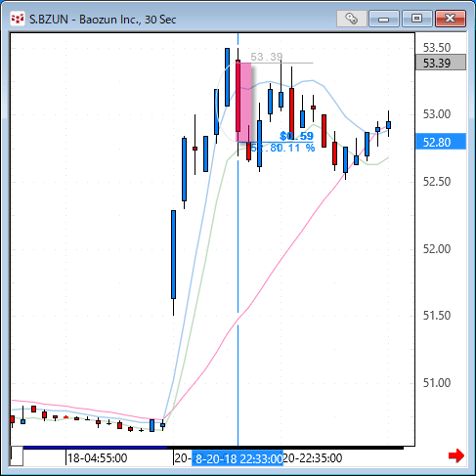
Task: Click the 52.00 price scale value
Action: coord(437,249)
